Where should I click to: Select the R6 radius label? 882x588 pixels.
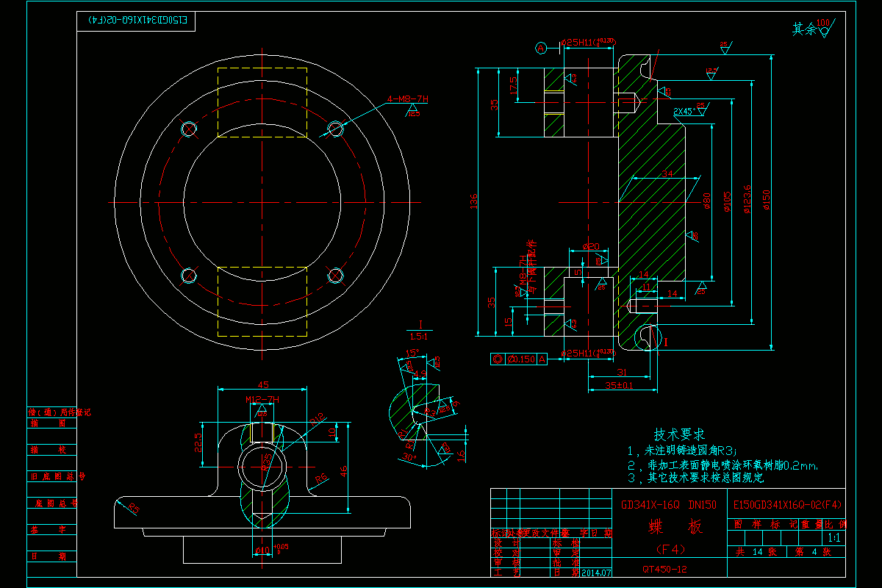pyautogui.click(x=321, y=478)
